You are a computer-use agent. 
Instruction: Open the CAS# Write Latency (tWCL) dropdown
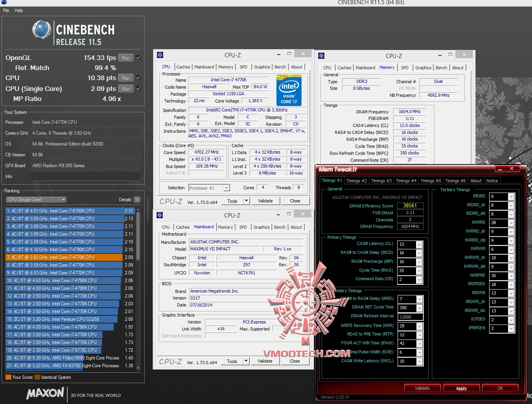click(x=419, y=361)
